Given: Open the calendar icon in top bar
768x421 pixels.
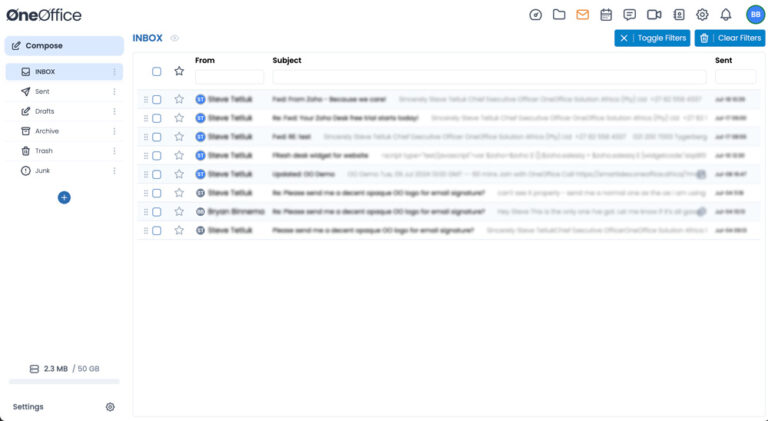Looking at the screenshot, I should click(x=606, y=15).
